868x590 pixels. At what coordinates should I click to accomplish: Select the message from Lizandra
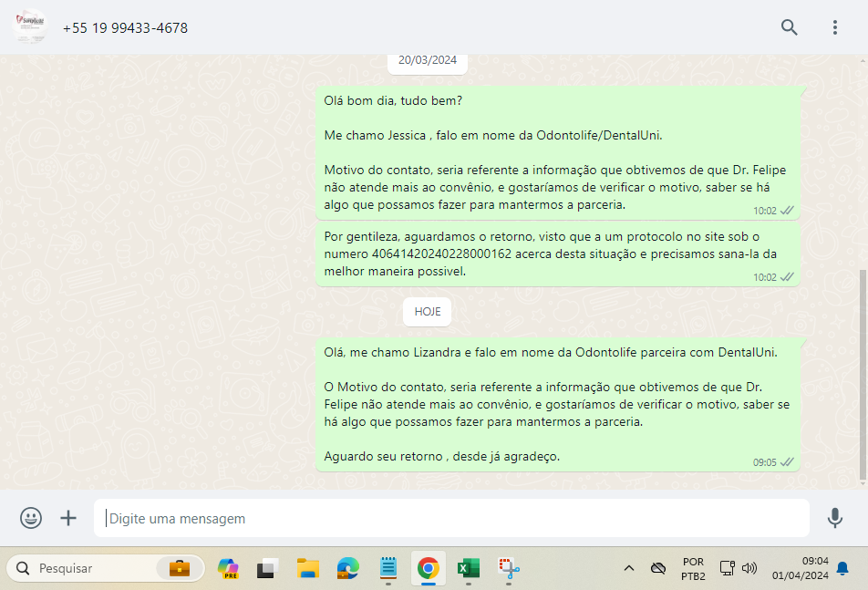[x=558, y=405]
